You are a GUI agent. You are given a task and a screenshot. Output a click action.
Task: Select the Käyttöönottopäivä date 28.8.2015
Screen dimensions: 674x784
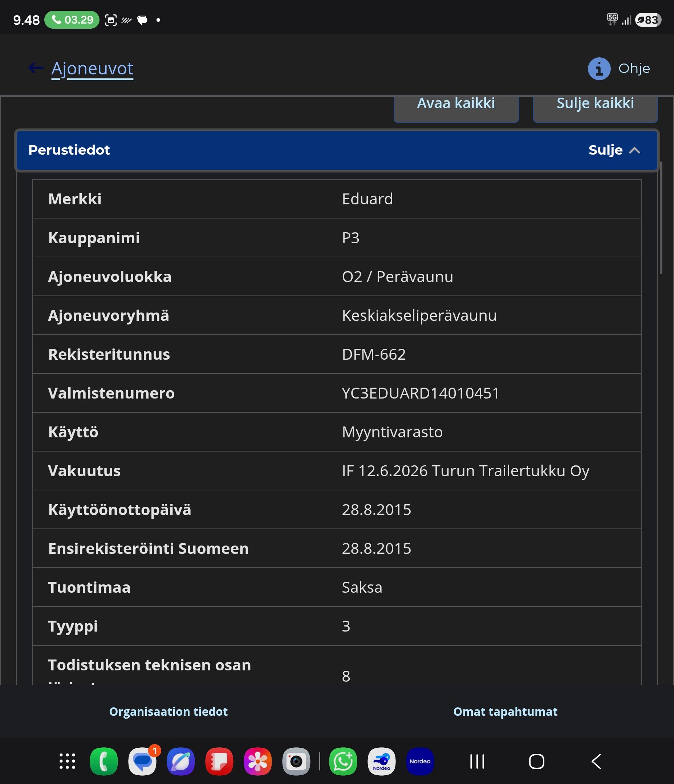[x=376, y=510]
